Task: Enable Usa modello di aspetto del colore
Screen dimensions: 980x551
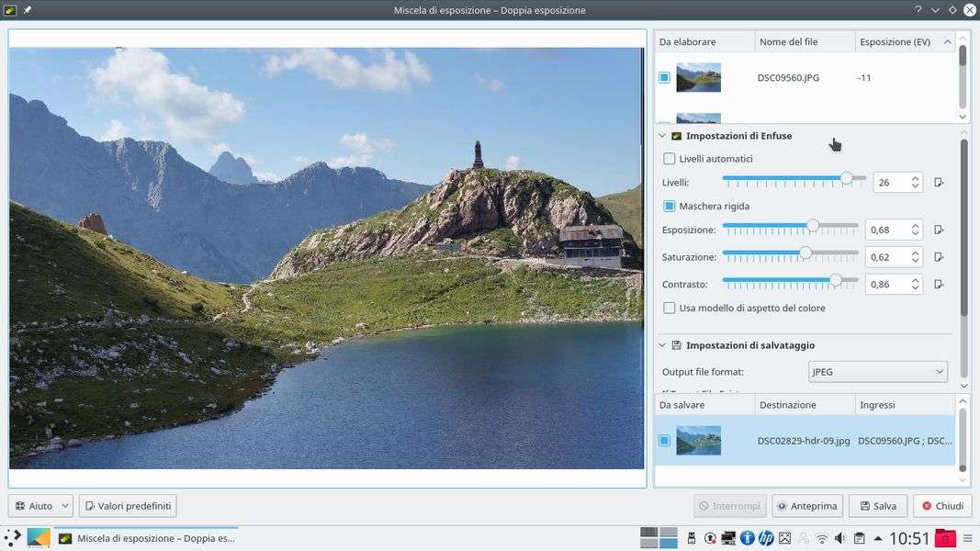Action: coord(670,309)
